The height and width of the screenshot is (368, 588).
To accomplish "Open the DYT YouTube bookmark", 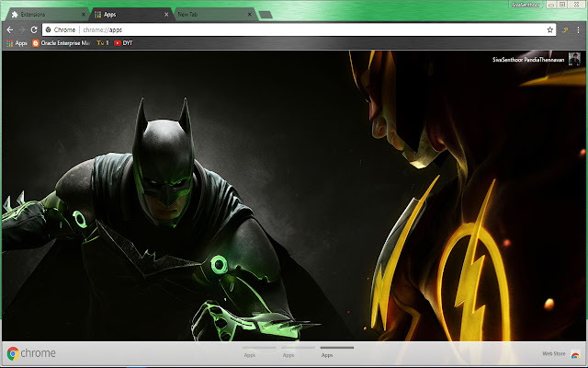I will (123, 43).
